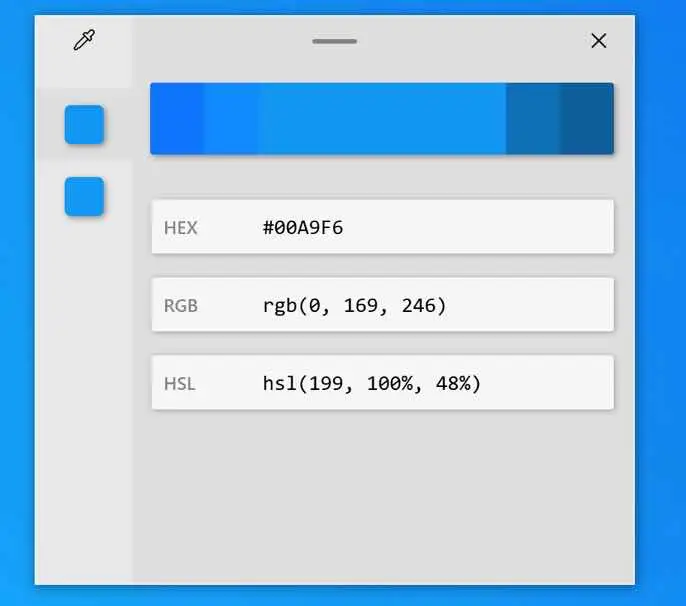Close the color picker editor window
This screenshot has height=606, width=686.
[598, 41]
